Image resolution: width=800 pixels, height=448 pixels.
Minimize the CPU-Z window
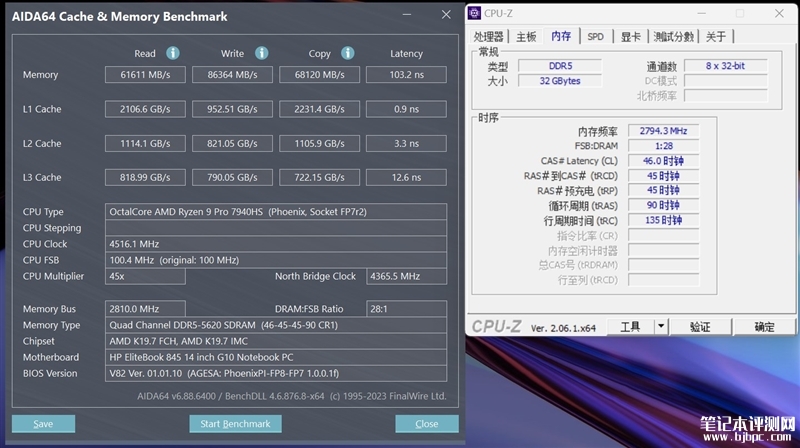pos(702,13)
